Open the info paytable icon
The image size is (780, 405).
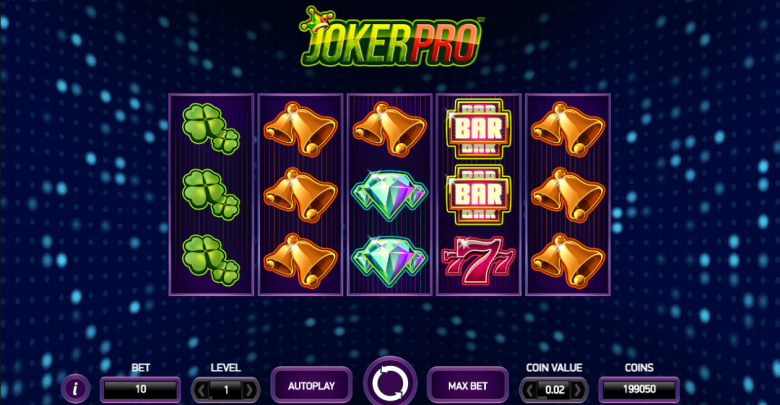(x=76, y=388)
